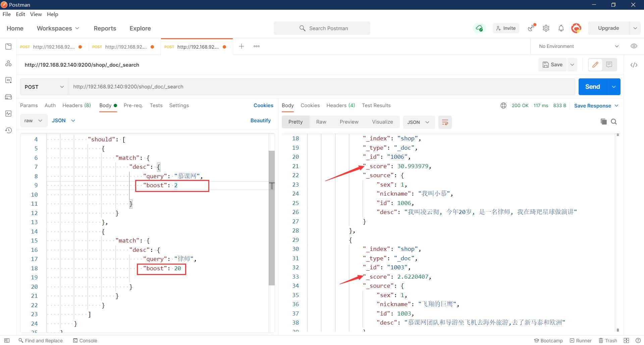644x345 pixels.
Task: Open the user avatar menu
Action: tap(576, 28)
